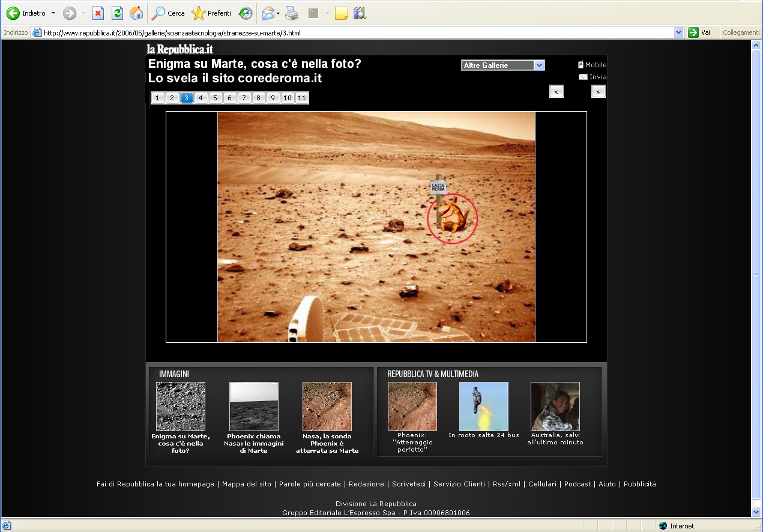This screenshot has height=532, width=763.
Task: Open the 'Mappa del sito' footer link
Action: click(247, 484)
